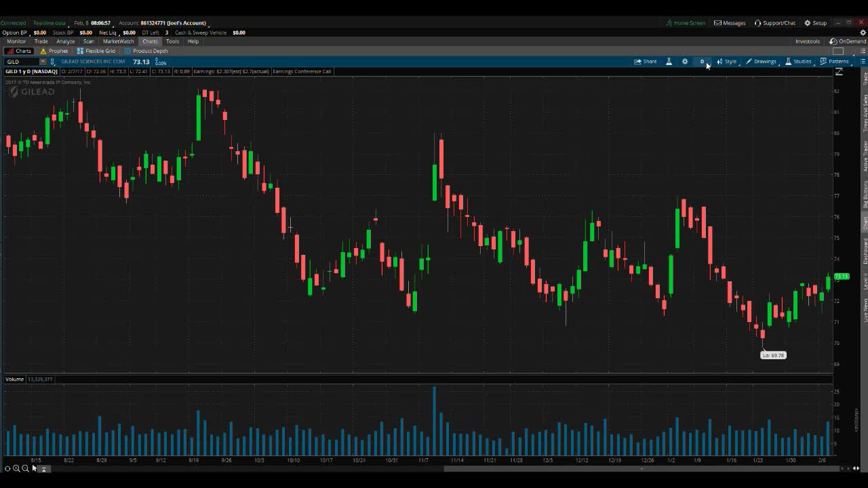Screen dimensions: 868x488
Task: Click the beaker icon next to Share
Action: (x=669, y=62)
